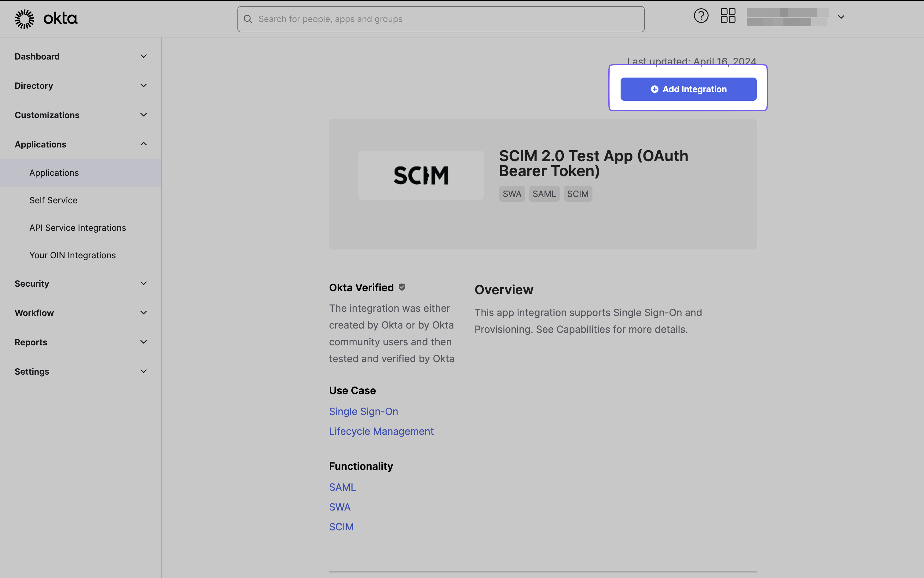This screenshot has height=578, width=924.
Task: Open API Service Integrations
Action: point(77,227)
